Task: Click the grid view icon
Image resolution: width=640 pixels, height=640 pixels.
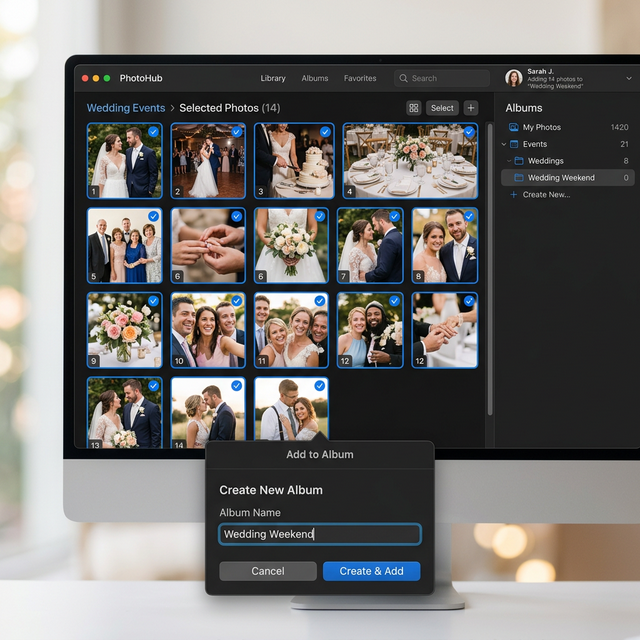Action: 413,108
